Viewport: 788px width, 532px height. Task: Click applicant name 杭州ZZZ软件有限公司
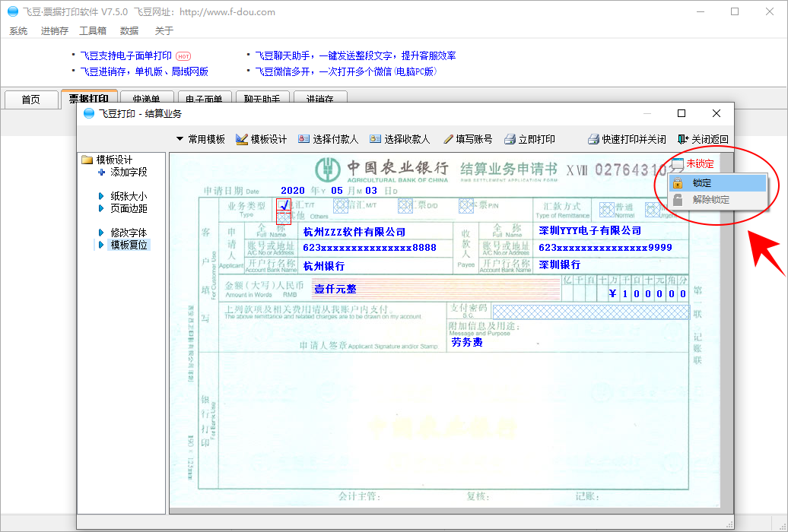[354, 232]
